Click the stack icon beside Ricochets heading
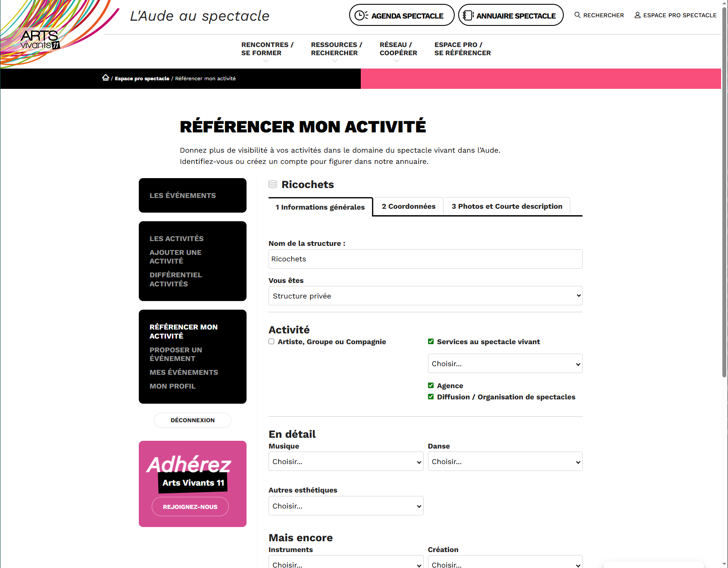 (x=273, y=184)
